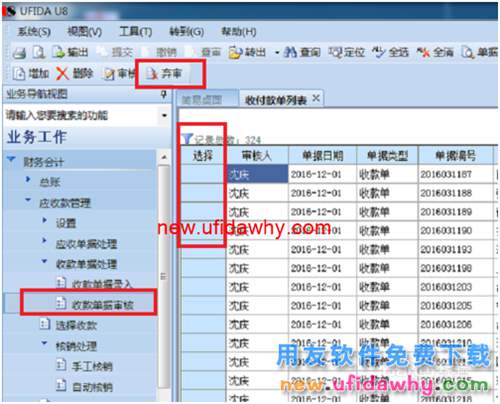Image resolution: width=500 pixels, height=404 pixels.
Task: Click the 选择 column header
Action: (x=203, y=155)
